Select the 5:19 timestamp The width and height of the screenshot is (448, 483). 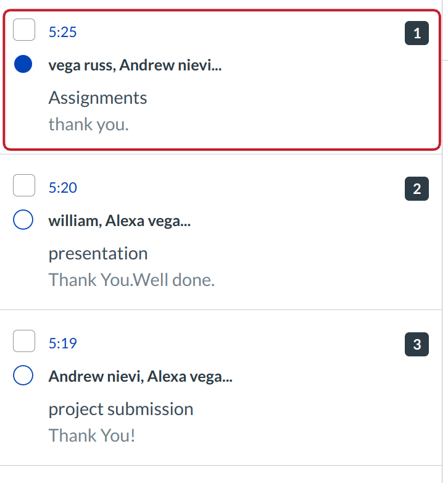tap(62, 343)
